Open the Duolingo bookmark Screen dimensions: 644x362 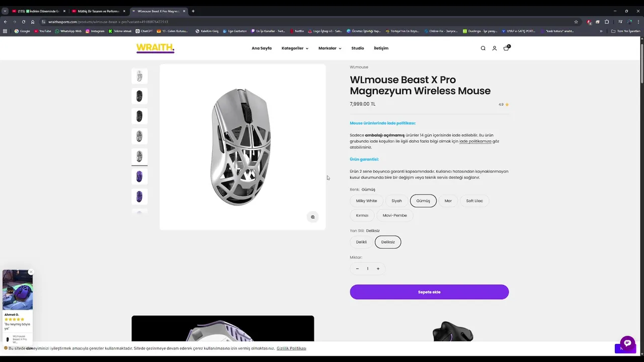[480, 31]
